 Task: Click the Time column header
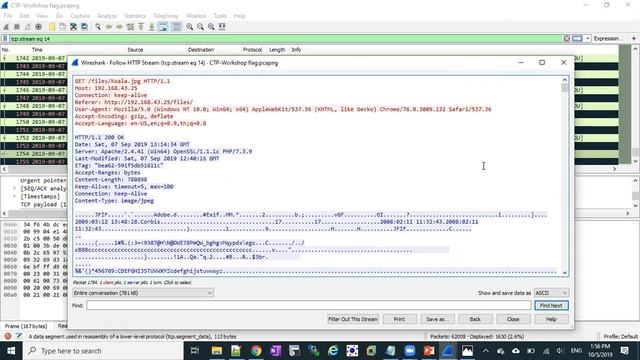click(37, 50)
